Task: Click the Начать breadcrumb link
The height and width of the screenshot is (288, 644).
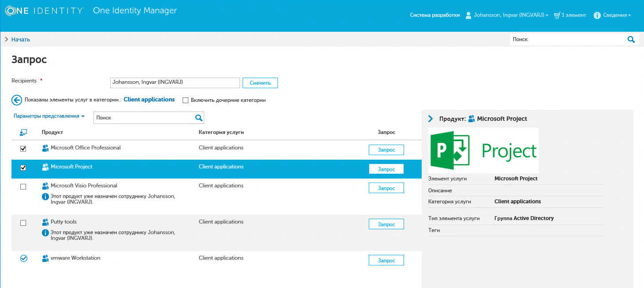Action: (x=20, y=39)
